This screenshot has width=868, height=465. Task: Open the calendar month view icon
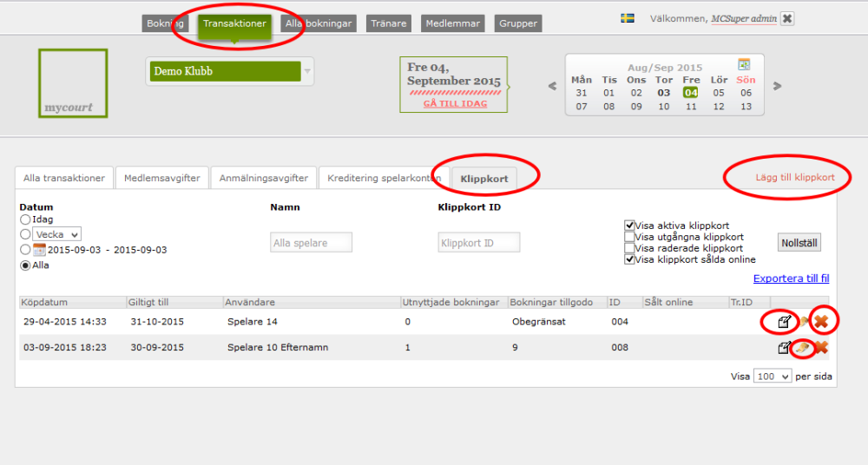[744, 65]
